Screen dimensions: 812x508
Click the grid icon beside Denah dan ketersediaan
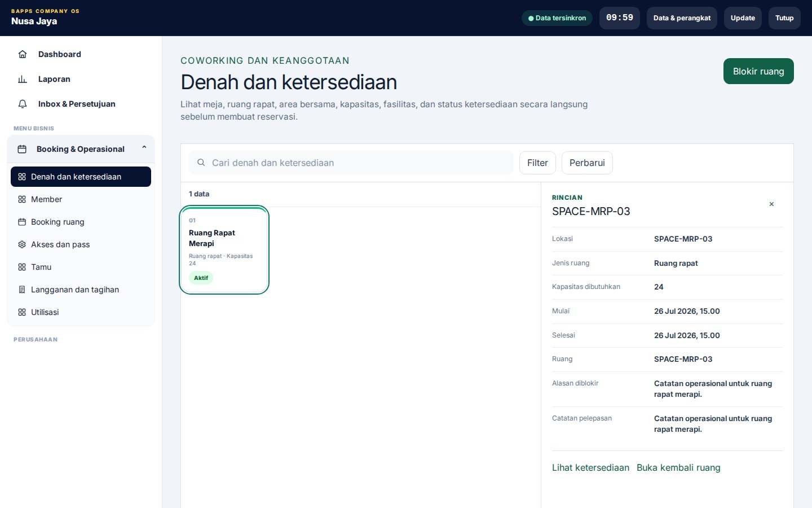[x=22, y=177]
